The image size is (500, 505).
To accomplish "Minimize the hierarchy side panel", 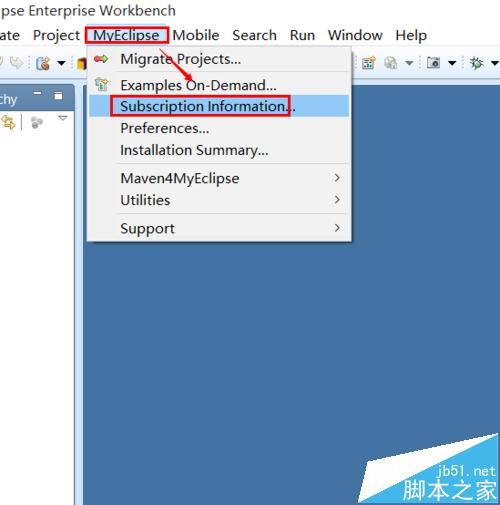I will point(38,94).
